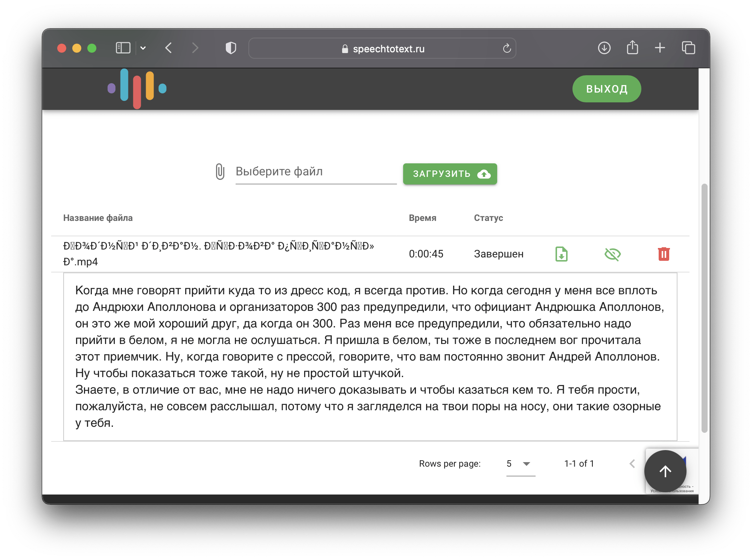
Task: Click the .mp4 file name cell
Action: pos(219,254)
